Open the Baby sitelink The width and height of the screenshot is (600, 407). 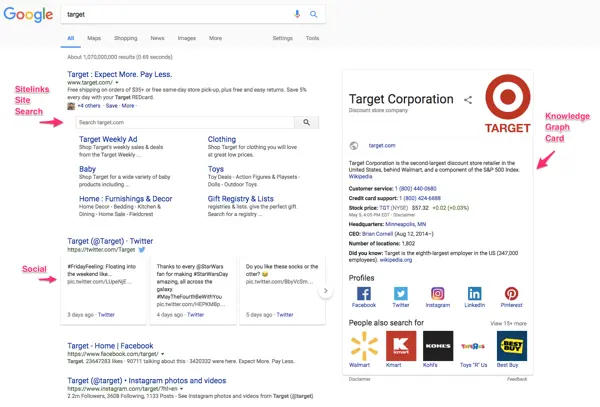pyautogui.click(x=87, y=169)
